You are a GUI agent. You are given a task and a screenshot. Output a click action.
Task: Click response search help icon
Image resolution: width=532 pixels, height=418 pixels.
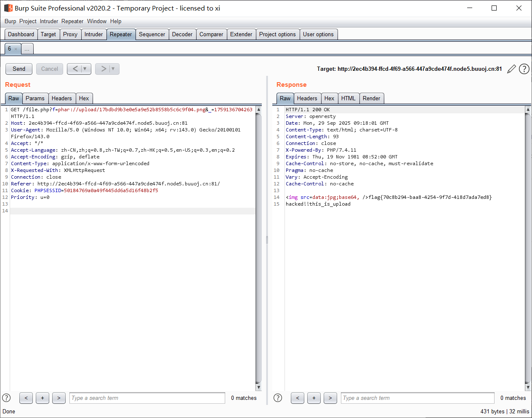tap(278, 398)
